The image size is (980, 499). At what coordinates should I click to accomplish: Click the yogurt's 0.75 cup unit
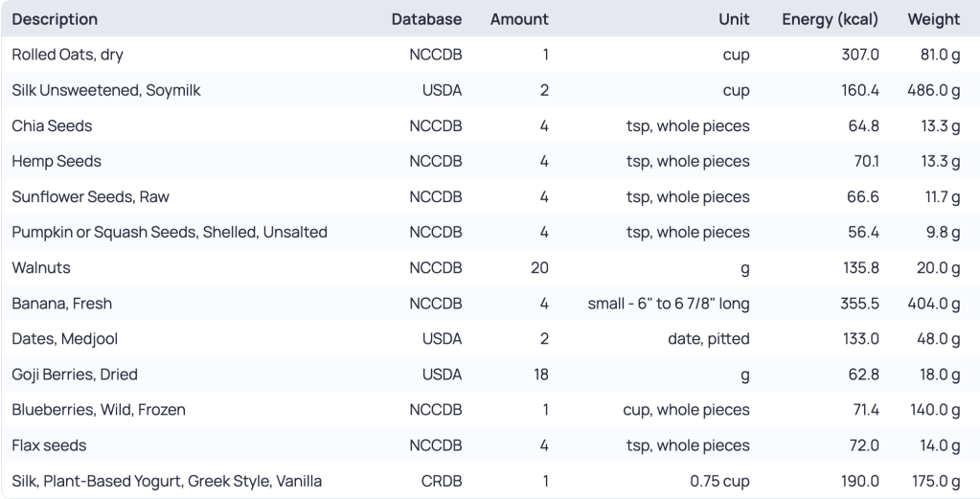(x=719, y=481)
